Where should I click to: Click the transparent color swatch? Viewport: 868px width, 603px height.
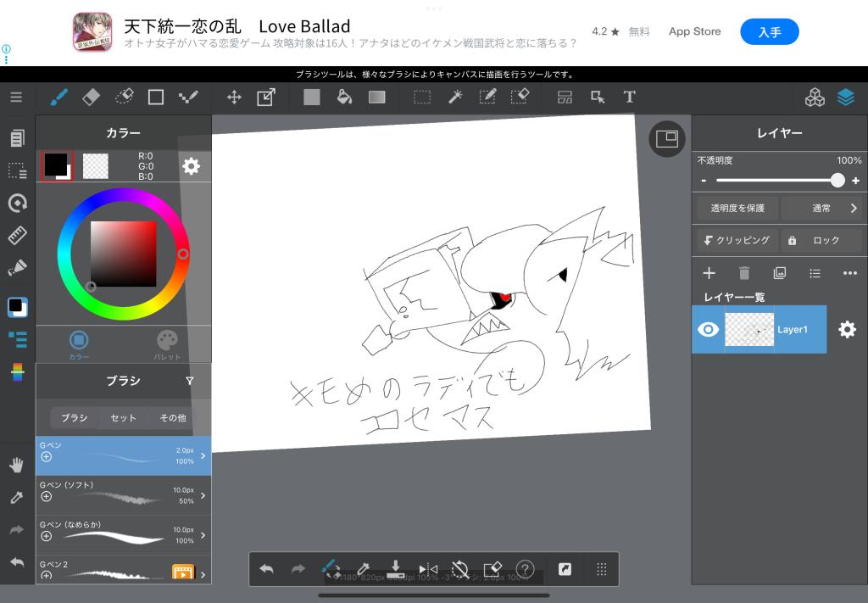click(95, 166)
